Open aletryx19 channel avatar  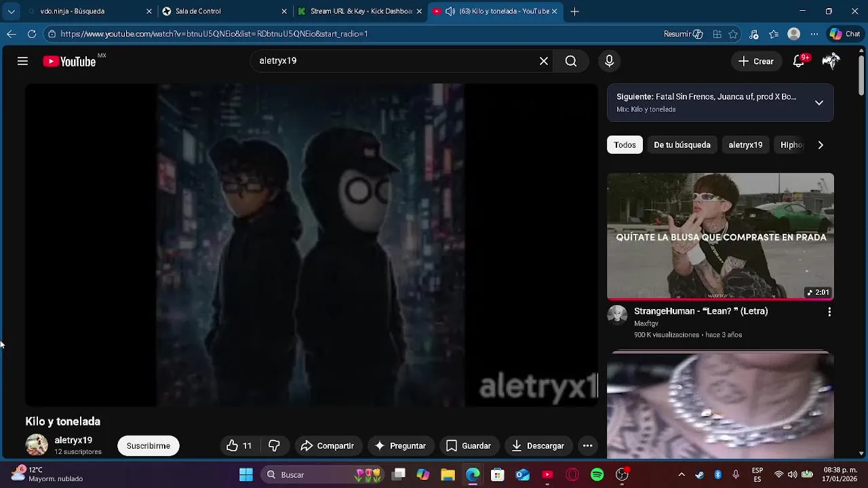(37, 445)
